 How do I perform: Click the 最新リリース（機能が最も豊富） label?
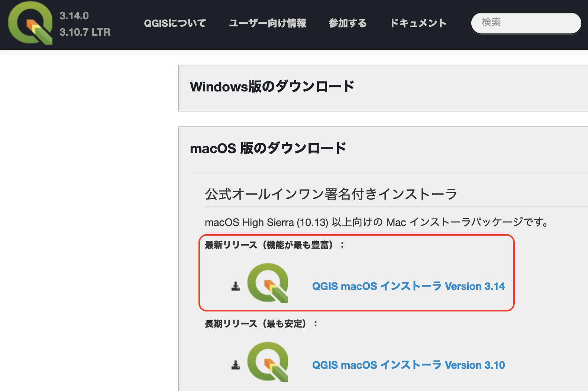275,245
